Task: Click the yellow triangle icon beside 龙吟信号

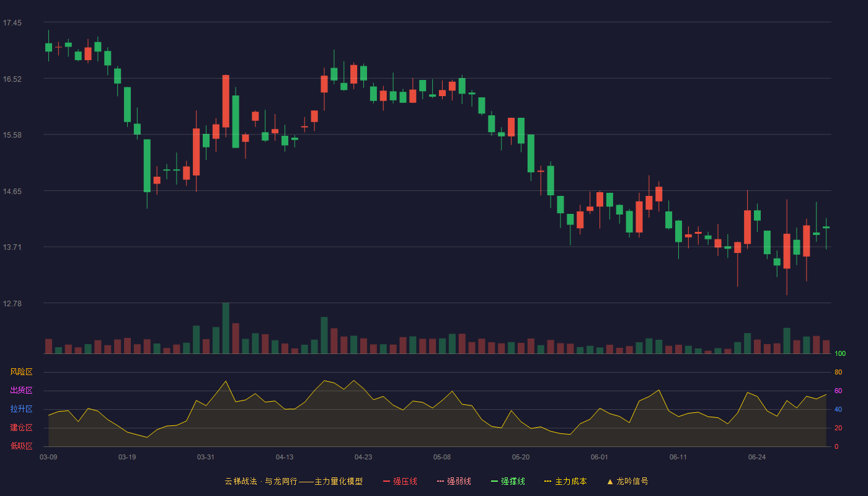Action: click(x=609, y=481)
